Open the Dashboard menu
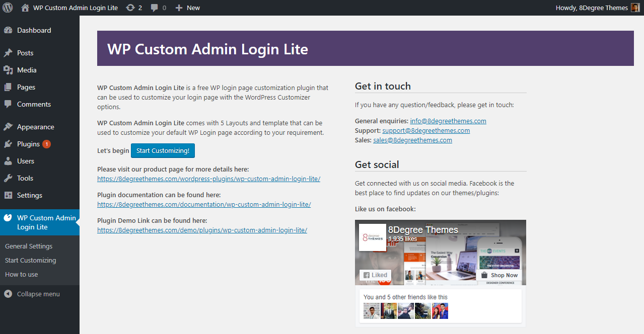This screenshot has width=644, height=334. (x=34, y=30)
